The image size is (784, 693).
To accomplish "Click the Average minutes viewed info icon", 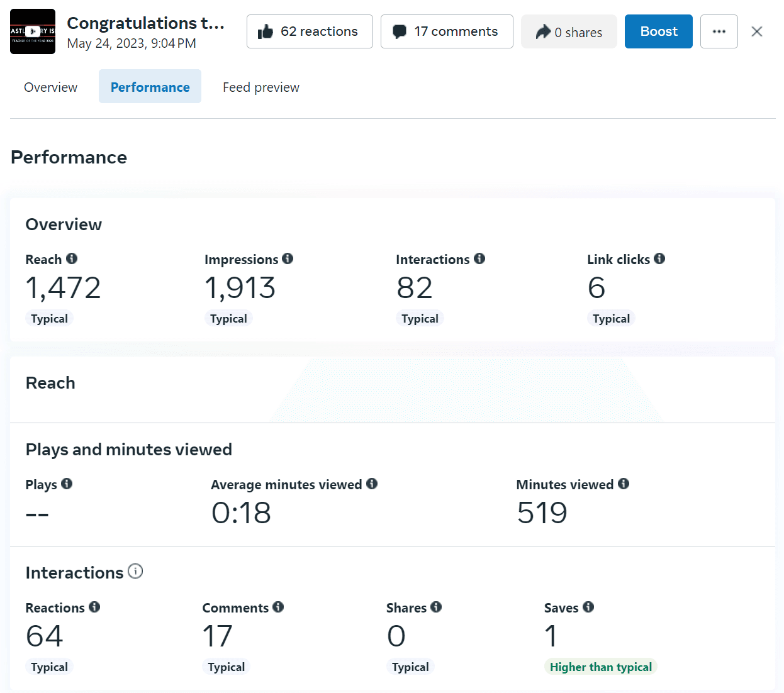I will pos(372,484).
